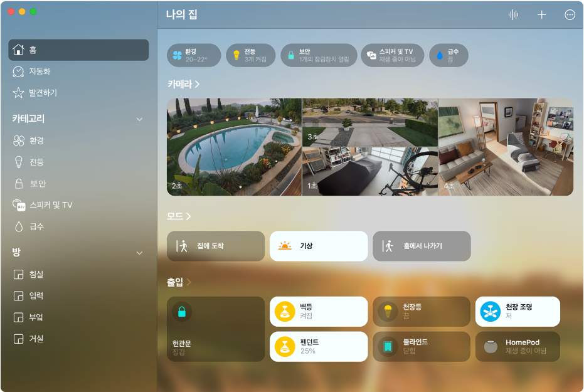The width and height of the screenshot is (584, 392).
Task: Click the Intercom waveform icon in toolbar
Action: [x=513, y=15]
